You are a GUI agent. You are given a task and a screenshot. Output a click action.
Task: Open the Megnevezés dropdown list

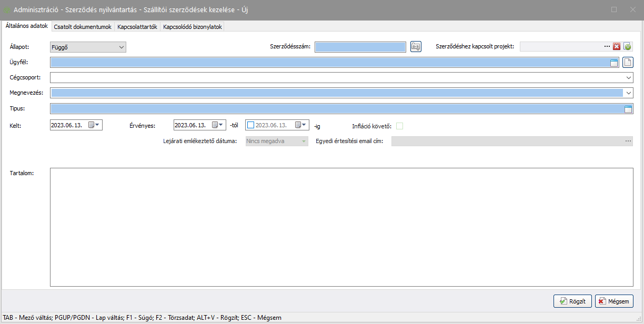pos(629,93)
